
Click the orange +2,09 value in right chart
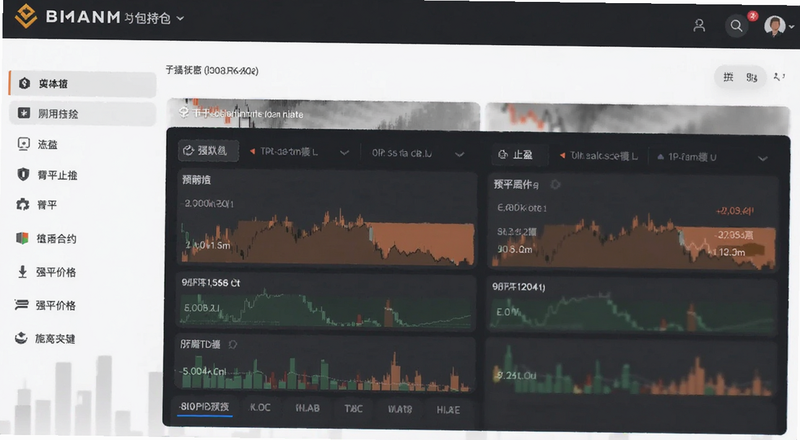tap(735, 211)
